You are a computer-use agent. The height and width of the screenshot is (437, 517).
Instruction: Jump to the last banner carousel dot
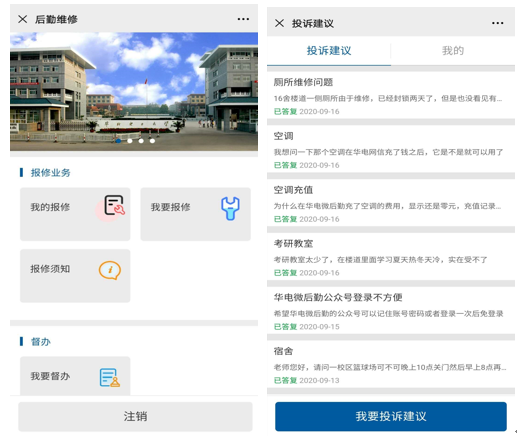(152, 141)
